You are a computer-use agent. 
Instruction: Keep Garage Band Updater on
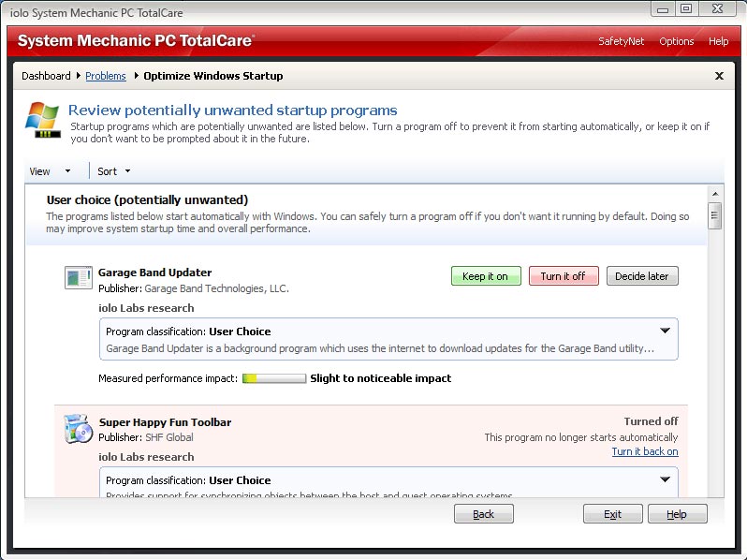486,276
